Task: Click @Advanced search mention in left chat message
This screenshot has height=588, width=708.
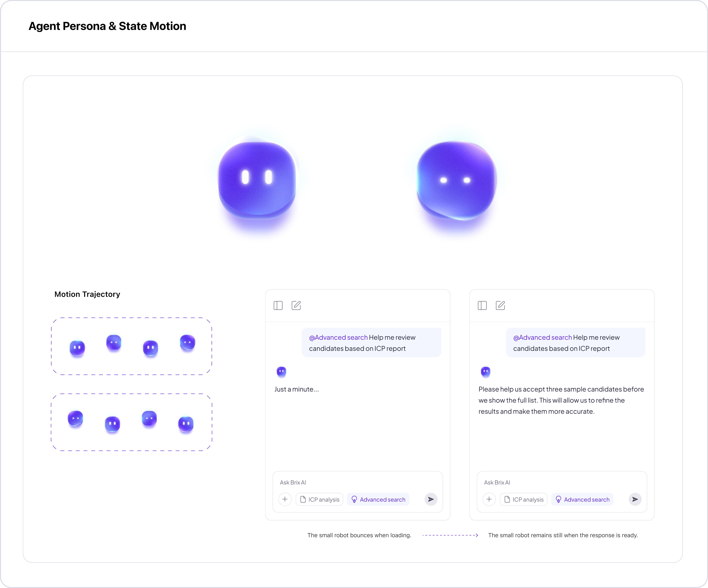Action: point(338,337)
